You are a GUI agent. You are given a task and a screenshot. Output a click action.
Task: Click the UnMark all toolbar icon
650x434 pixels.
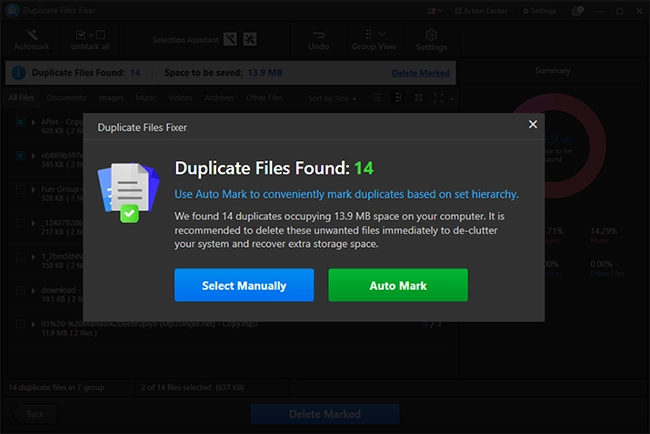tap(90, 35)
